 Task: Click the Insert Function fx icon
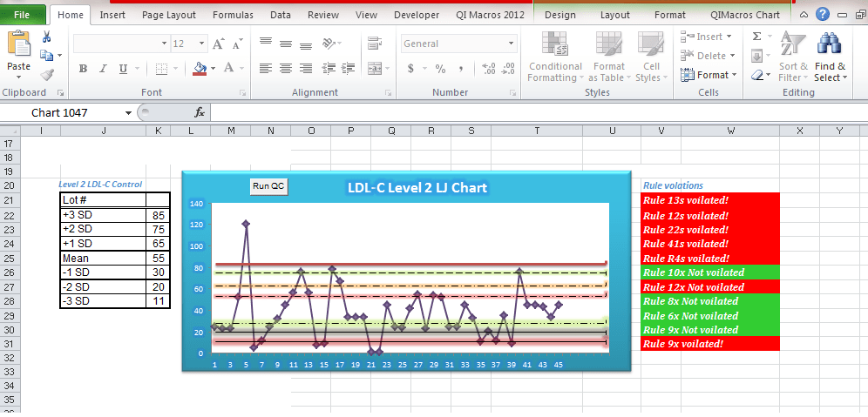point(200,112)
